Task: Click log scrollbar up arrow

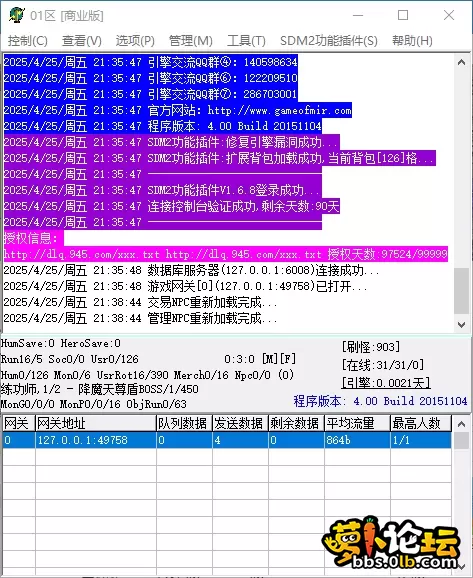Action: click(x=461, y=62)
